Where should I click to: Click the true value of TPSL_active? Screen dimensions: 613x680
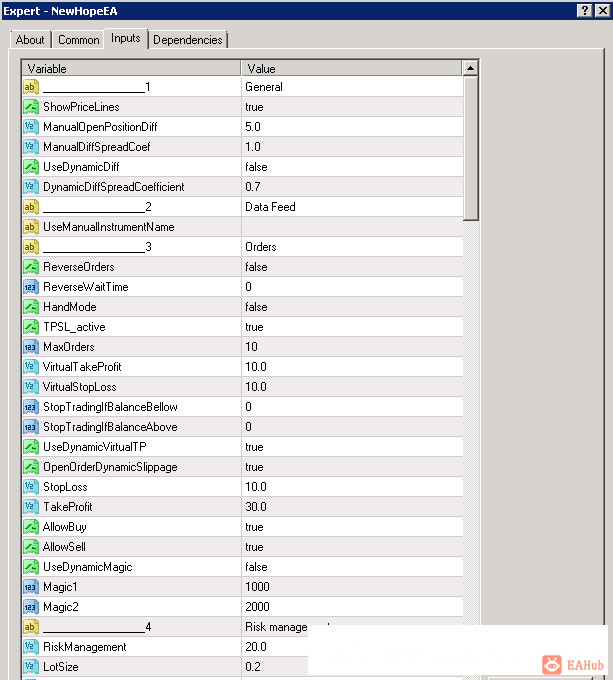(x=254, y=327)
